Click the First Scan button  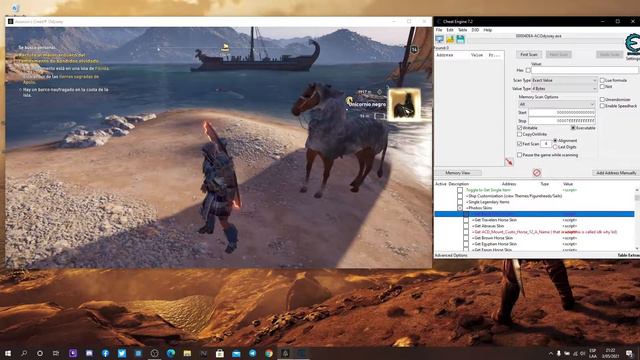tap(529, 54)
